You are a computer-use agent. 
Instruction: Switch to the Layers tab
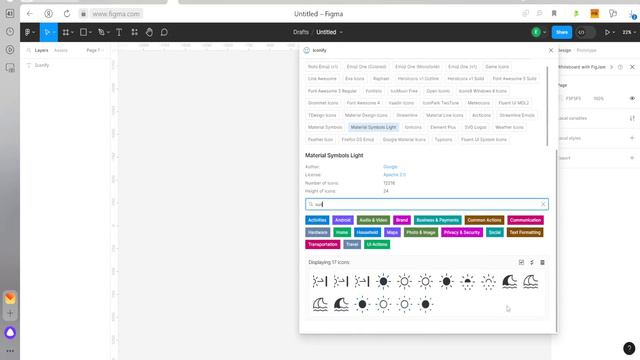[41, 50]
